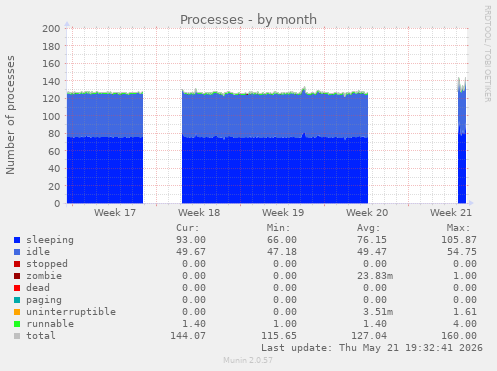Click sleeping average value 76.15
Image resolution: width=497 pixels, height=371 pixels.
coord(372,240)
